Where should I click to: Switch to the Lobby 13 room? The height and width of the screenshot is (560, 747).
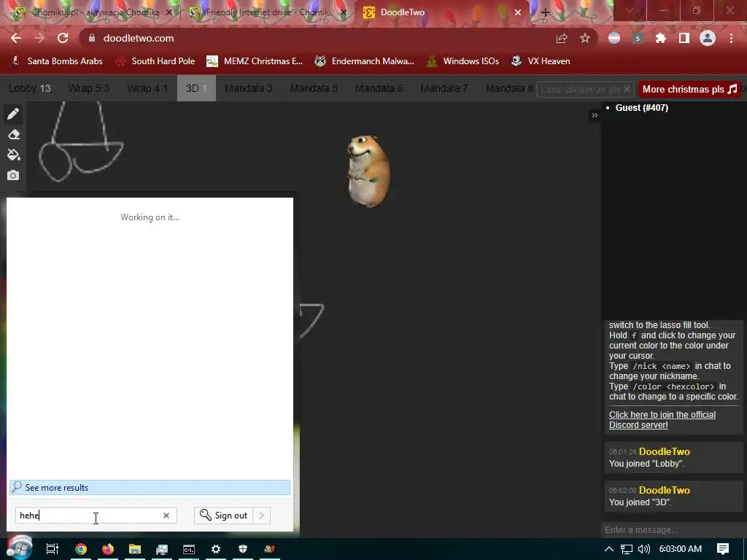pos(29,88)
